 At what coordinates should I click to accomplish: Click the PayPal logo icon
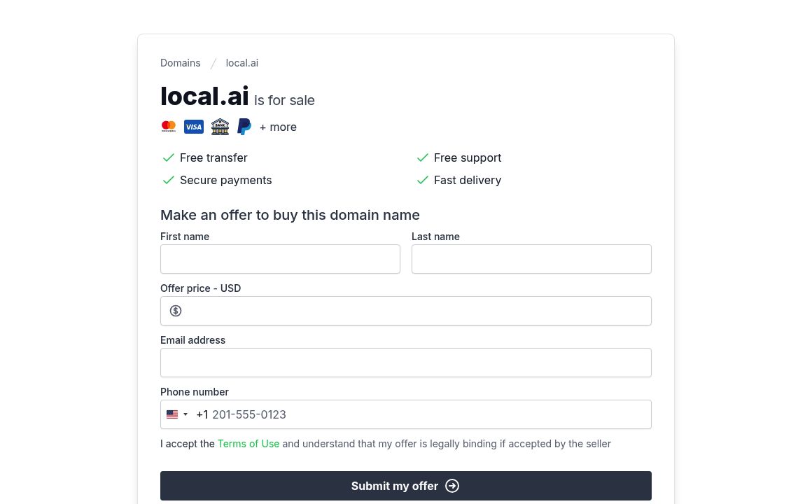point(244,127)
